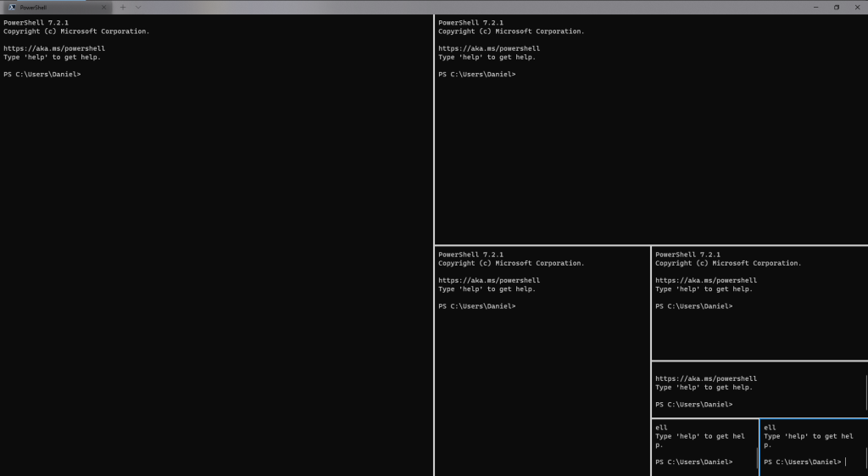
Task: Click 'https://aka.ms/powershell' link in the left pane
Action: [54, 48]
